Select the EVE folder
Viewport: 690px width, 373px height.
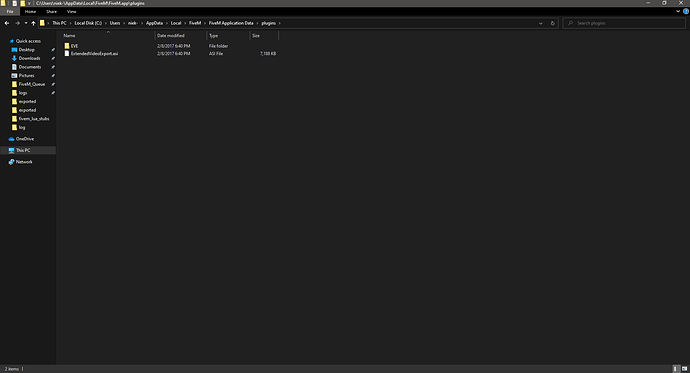pyautogui.click(x=74, y=46)
